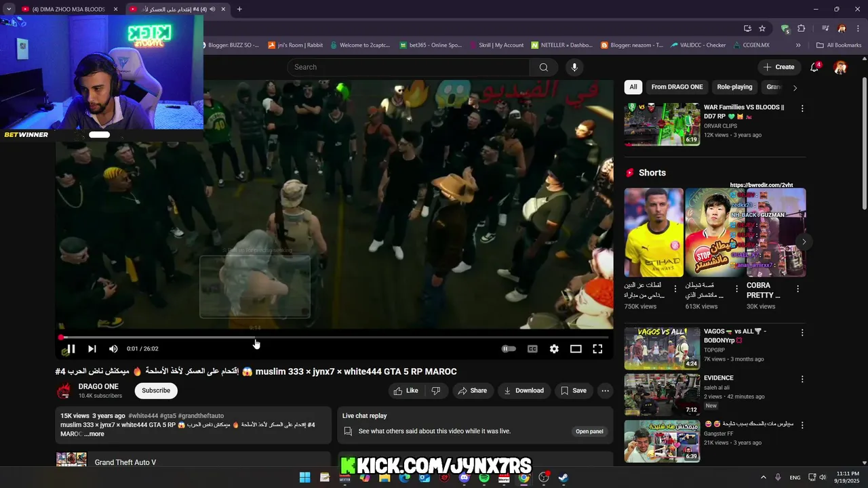This screenshot has width=868, height=488.
Task: Expand description with ...more
Action: click(94, 434)
